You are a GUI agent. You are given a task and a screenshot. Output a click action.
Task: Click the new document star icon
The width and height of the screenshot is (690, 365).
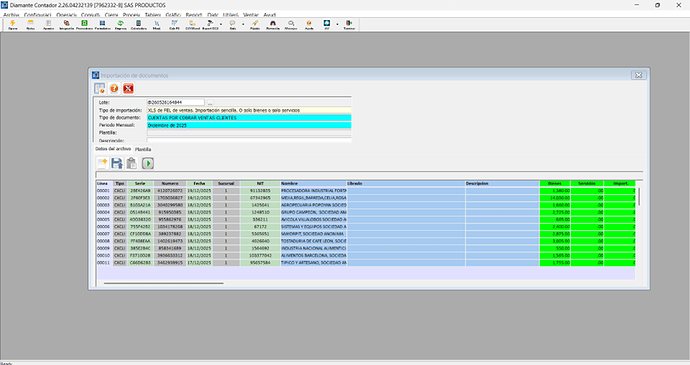[103, 163]
